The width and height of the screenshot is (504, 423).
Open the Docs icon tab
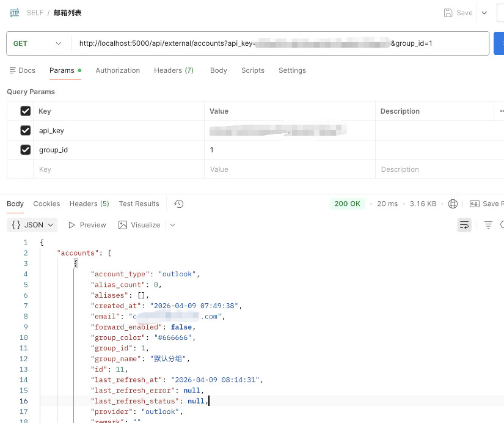pos(13,70)
